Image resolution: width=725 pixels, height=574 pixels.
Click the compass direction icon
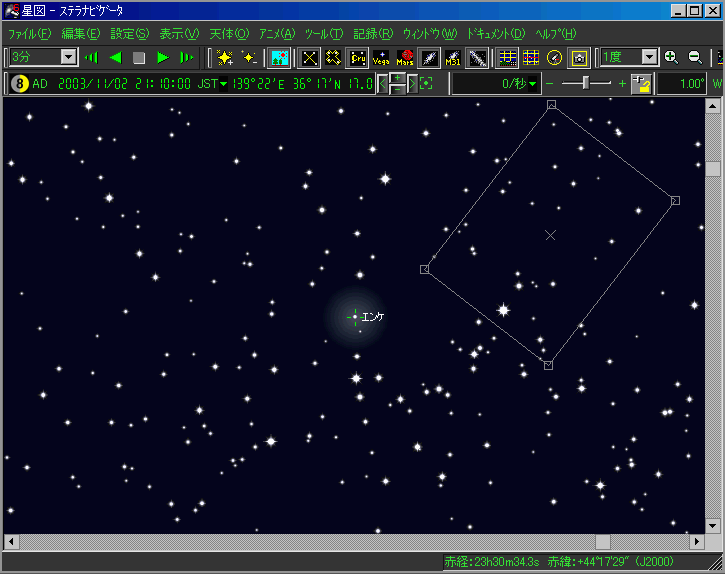coord(555,58)
